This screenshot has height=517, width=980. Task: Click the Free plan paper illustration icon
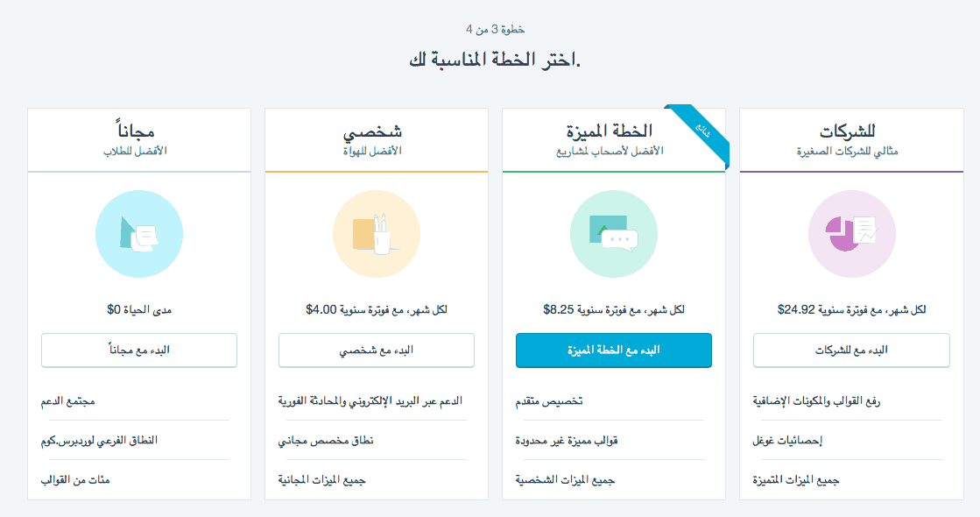point(138,234)
